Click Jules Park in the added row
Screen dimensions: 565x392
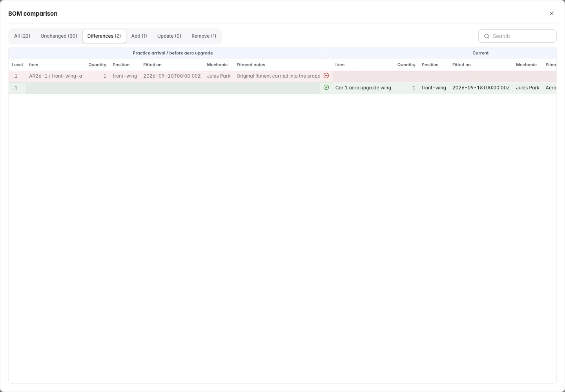528,88
